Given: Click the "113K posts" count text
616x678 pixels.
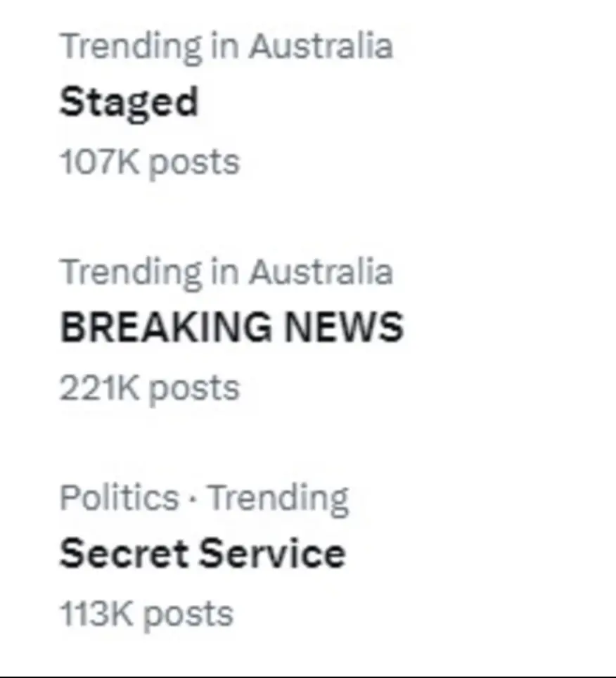Looking at the screenshot, I should (x=146, y=613).
